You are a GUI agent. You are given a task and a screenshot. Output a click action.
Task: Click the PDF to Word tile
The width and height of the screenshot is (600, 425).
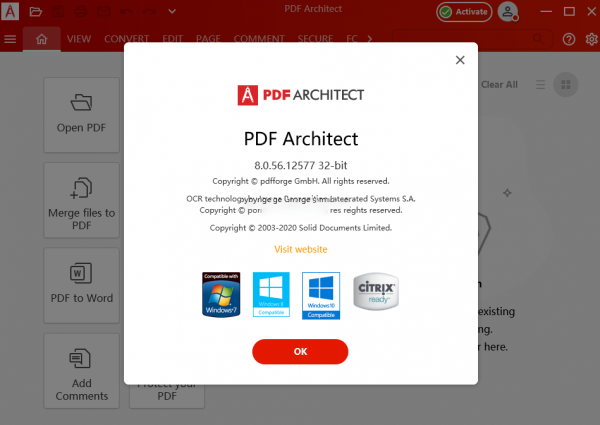[x=82, y=286]
